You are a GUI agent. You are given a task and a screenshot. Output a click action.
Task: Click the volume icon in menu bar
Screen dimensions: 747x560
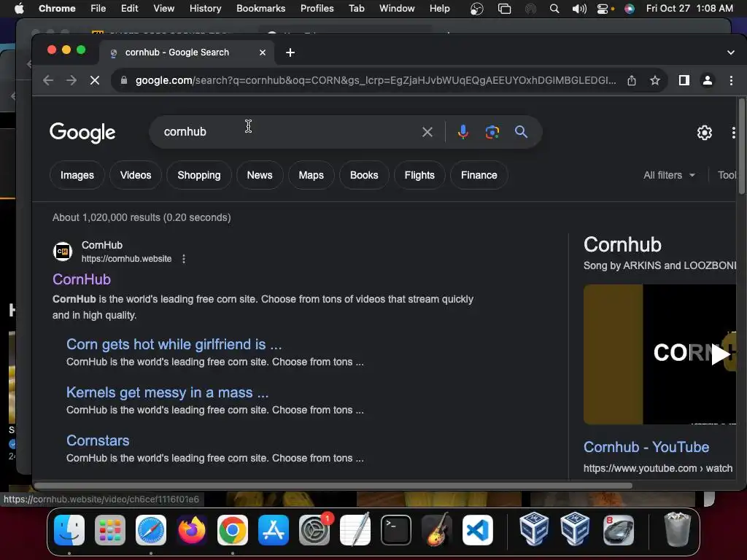click(578, 9)
